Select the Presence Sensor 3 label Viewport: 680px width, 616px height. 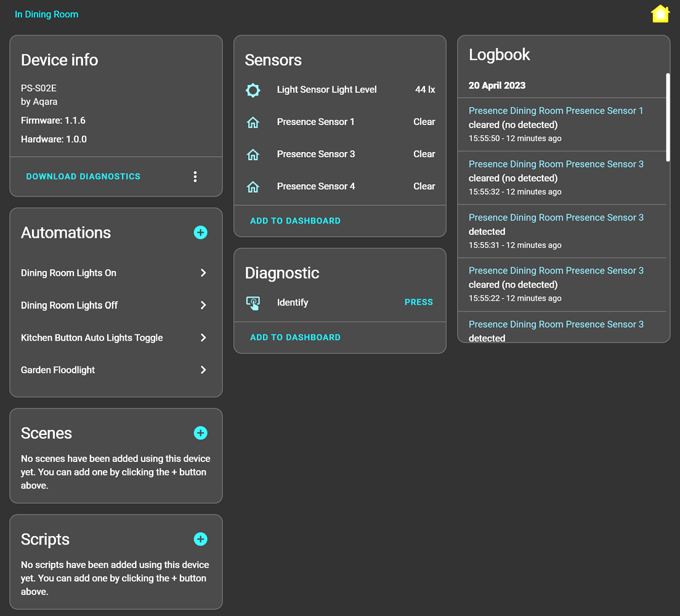tap(316, 154)
